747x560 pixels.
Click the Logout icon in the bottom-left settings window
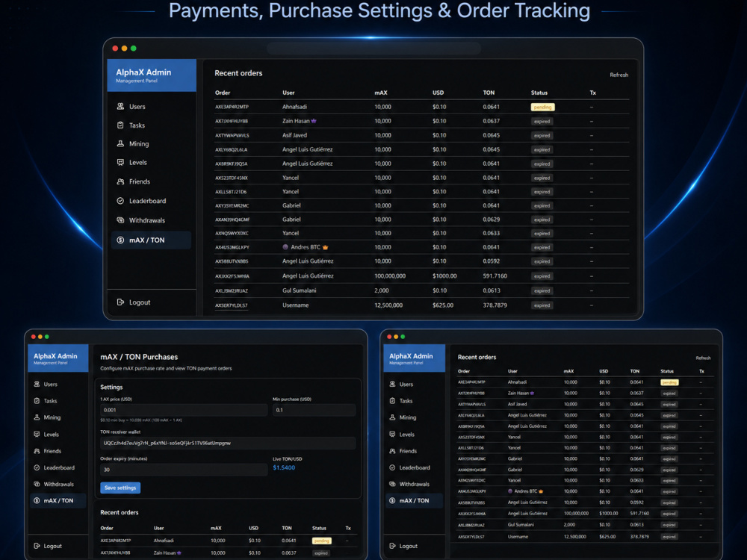click(x=37, y=546)
